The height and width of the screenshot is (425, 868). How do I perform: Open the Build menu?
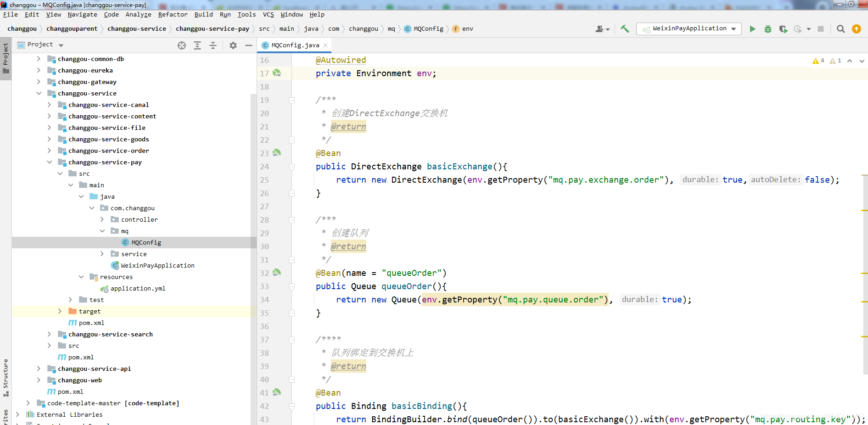(204, 14)
